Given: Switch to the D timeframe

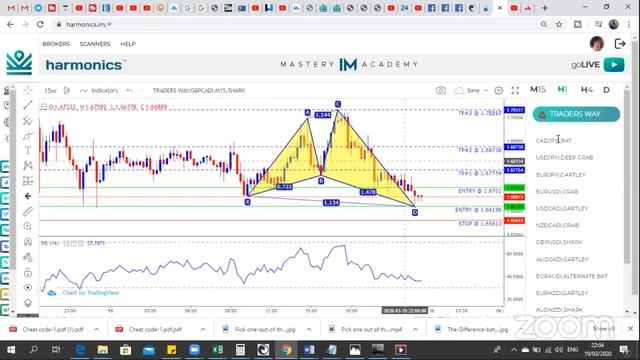Looking at the screenshot, I should coord(607,89).
